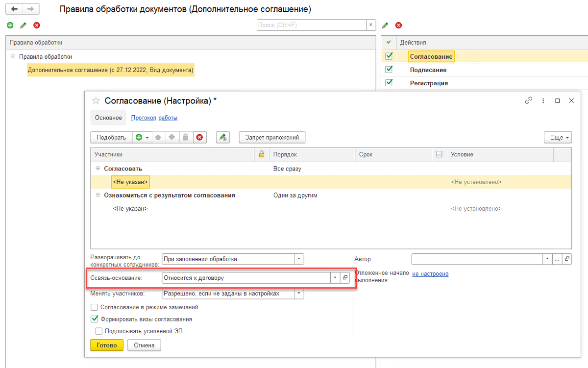Open the Еще dropdown menu
The width and height of the screenshot is (588, 368).
click(558, 138)
